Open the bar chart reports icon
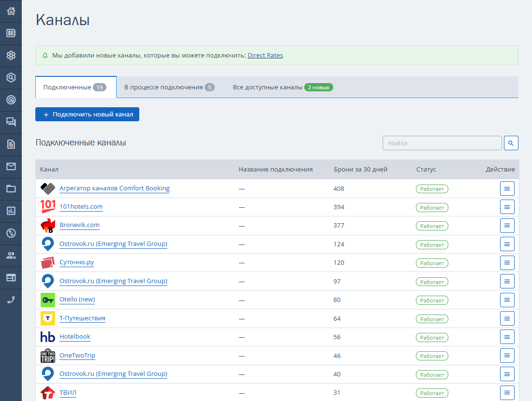This screenshot has width=532, height=401. click(11, 211)
